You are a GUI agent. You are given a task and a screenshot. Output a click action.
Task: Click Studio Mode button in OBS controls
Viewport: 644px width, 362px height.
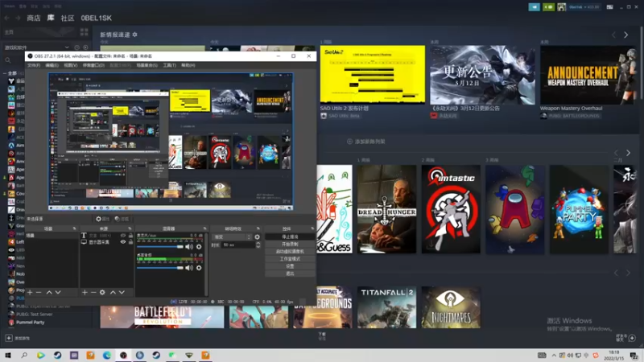coord(290,258)
